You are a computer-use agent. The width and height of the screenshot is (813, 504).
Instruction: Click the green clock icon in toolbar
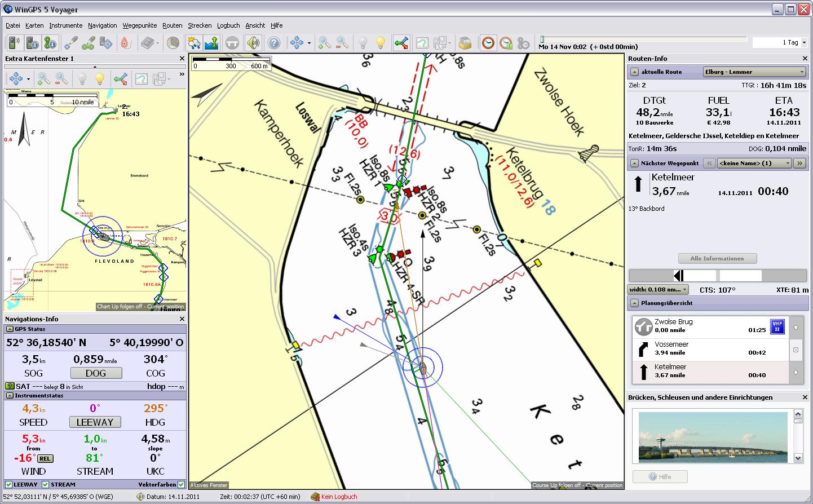pos(506,43)
